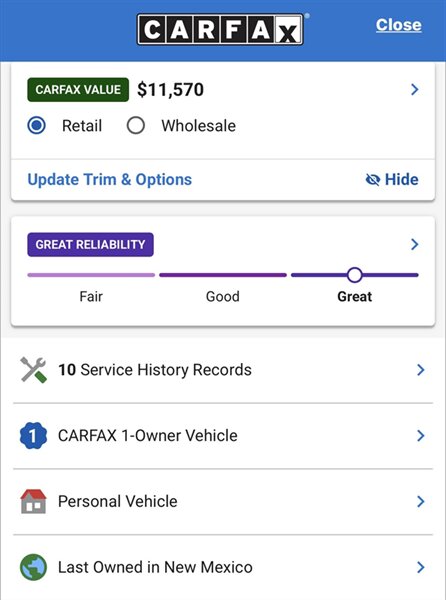The image size is (446, 600).
Task: Click the reliability slider handle at Great
Action: pyautogui.click(x=355, y=275)
